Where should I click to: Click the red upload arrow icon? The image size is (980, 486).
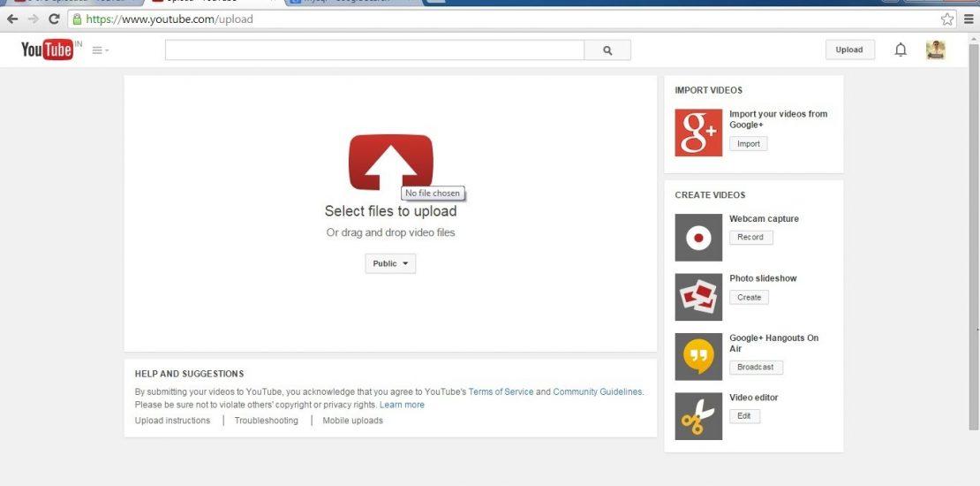click(390, 162)
